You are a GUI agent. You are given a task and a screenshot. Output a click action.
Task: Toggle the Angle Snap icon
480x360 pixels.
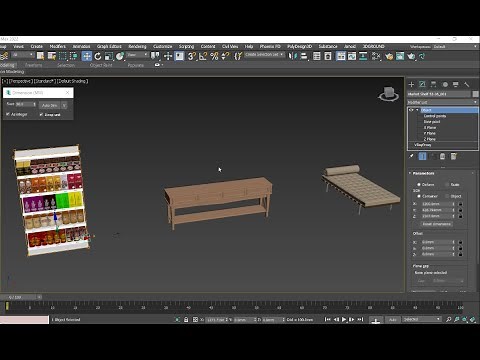[x=203, y=56]
